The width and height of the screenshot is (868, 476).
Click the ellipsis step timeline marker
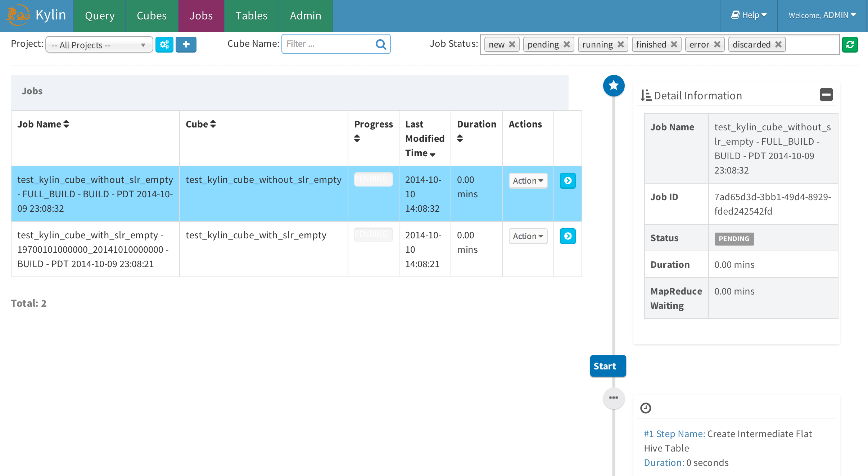(x=614, y=398)
